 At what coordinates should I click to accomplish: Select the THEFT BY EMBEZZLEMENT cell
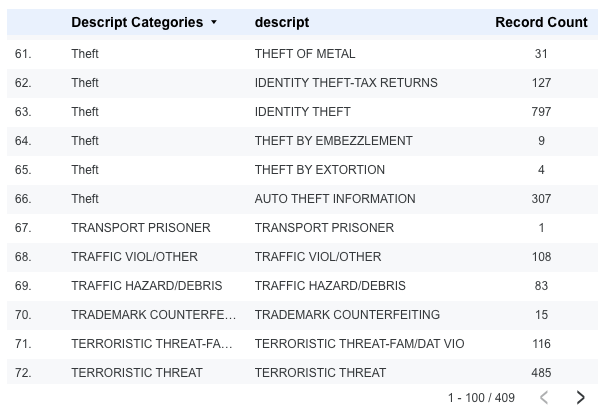[333, 141]
